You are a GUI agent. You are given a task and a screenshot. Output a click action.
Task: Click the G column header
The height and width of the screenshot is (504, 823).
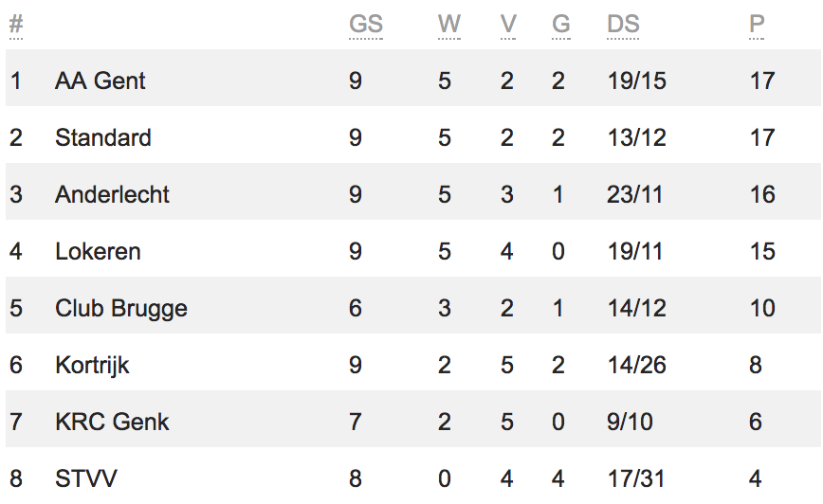tap(561, 24)
